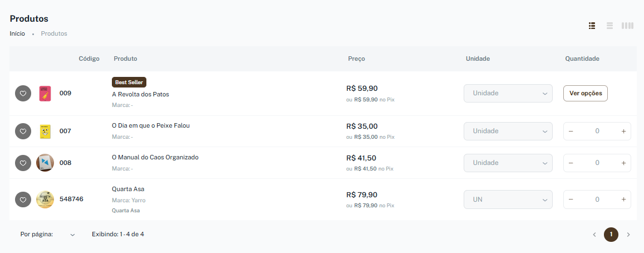Toggle favorite heart for O Dia em que o Peixe Falou
The height and width of the screenshot is (253, 644).
23,131
